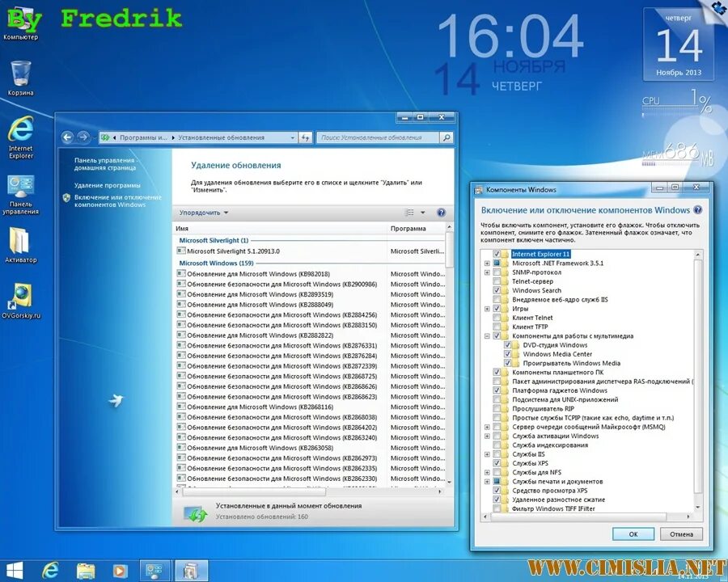Open the Удаление программы link
728x582 pixels.
tap(107, 185)
